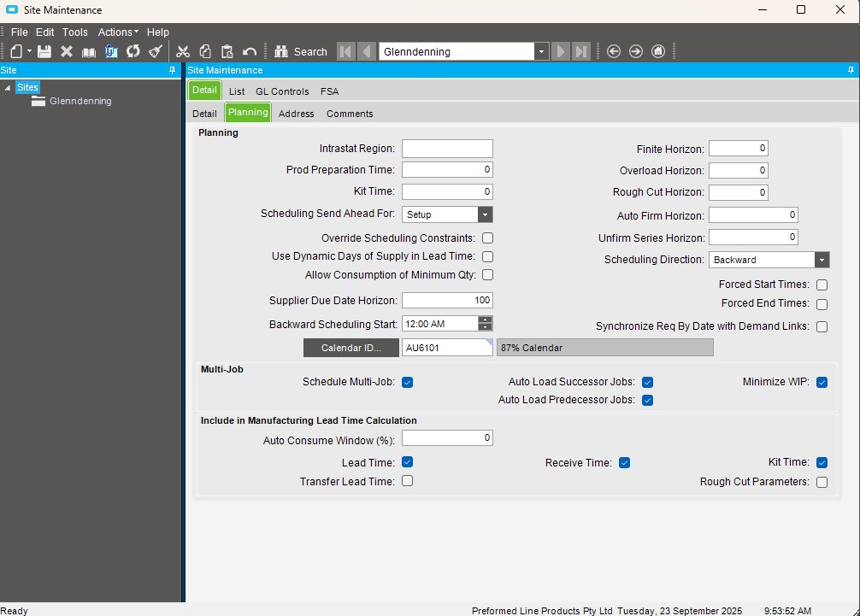Click the Refresh toolbar icon
The image size is (860, 616).
(x=133, y=51)
